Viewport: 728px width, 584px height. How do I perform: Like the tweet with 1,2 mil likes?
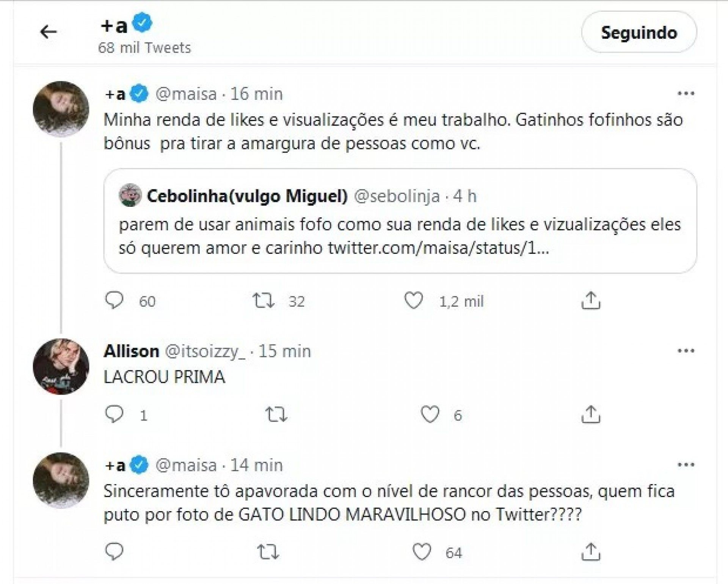coord(413,301)
